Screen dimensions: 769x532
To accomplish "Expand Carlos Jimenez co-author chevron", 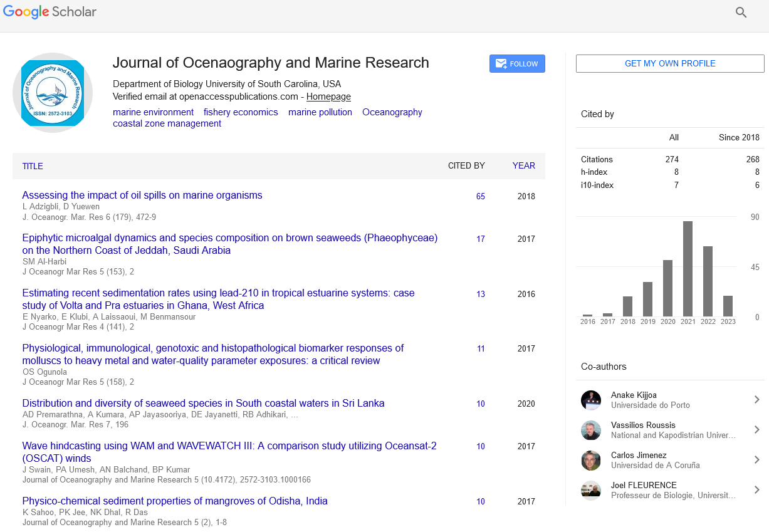I will tap(756, 460).
